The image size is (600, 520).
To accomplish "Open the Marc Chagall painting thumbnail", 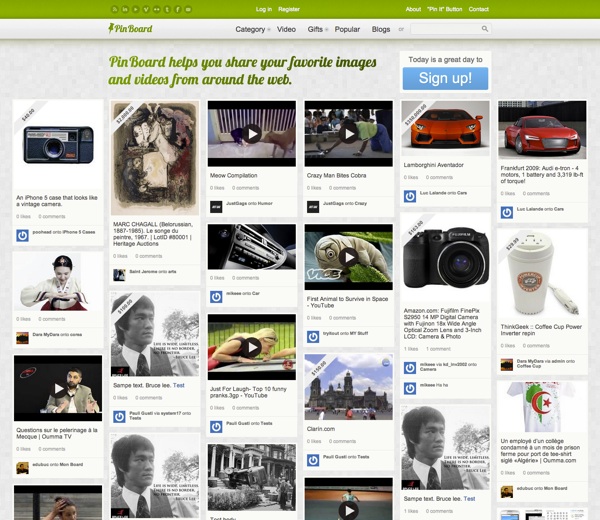I will pos(155,158).
